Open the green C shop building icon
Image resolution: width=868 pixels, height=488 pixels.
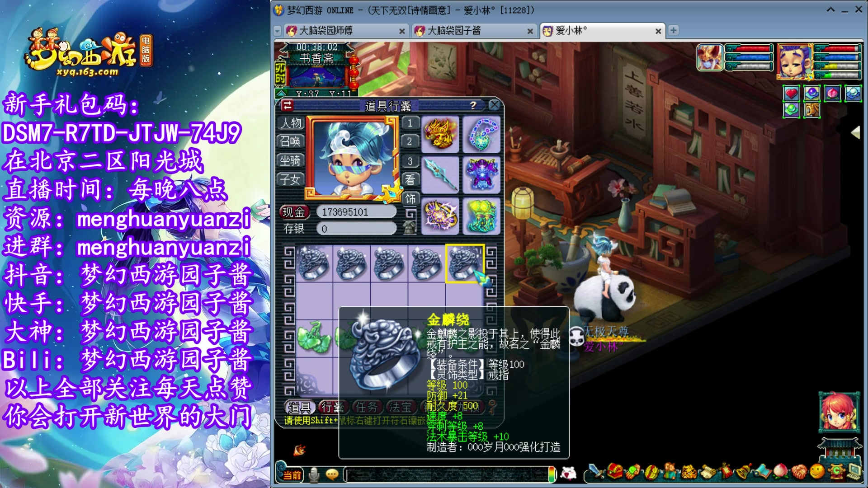click(836, 472)
